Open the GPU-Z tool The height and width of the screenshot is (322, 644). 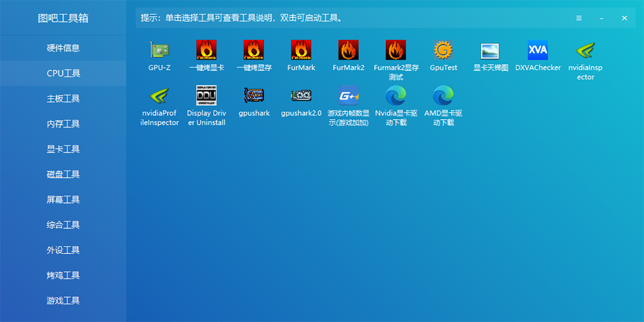tap(158, 51)
